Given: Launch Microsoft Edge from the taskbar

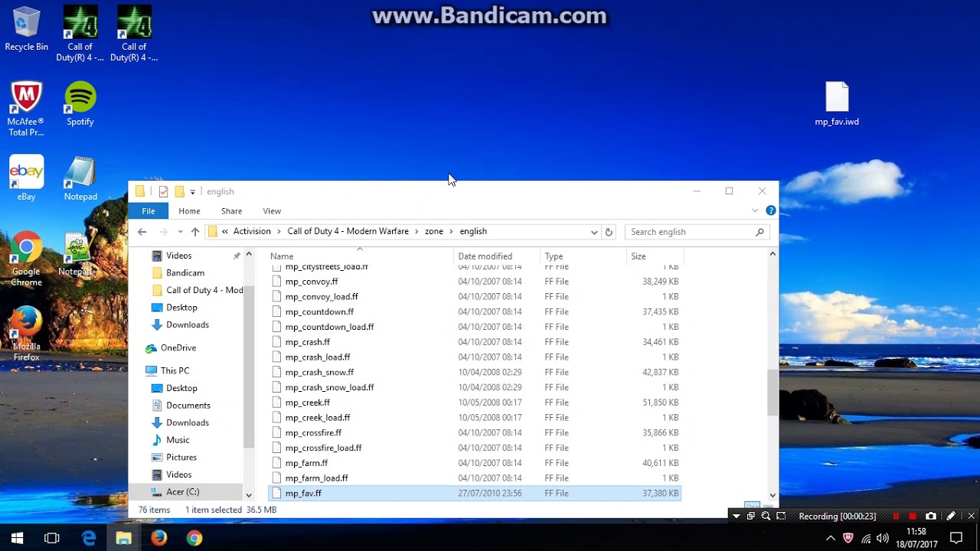Looking at the screenshot, I should click(x=89, y=538).
